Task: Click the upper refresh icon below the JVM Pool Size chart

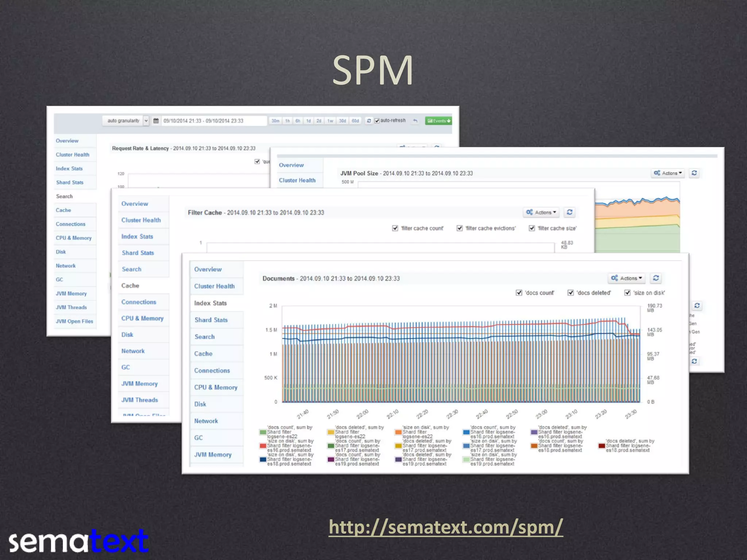Action: 697,306
